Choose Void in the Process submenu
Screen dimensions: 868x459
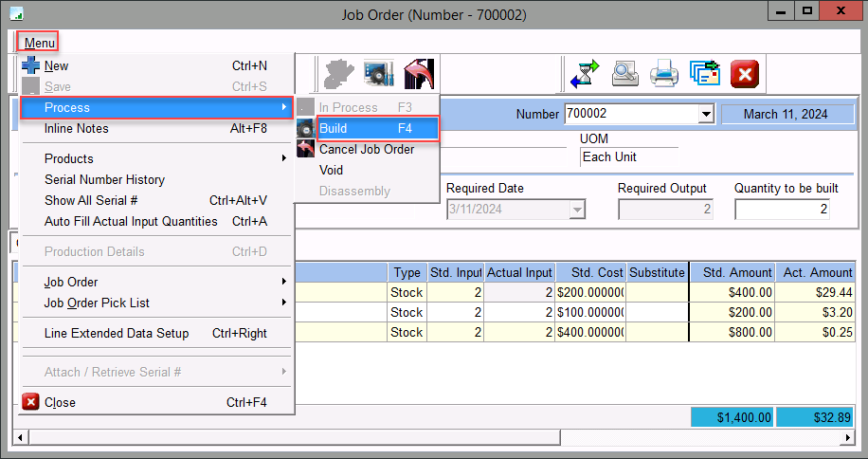pos(332,170)
